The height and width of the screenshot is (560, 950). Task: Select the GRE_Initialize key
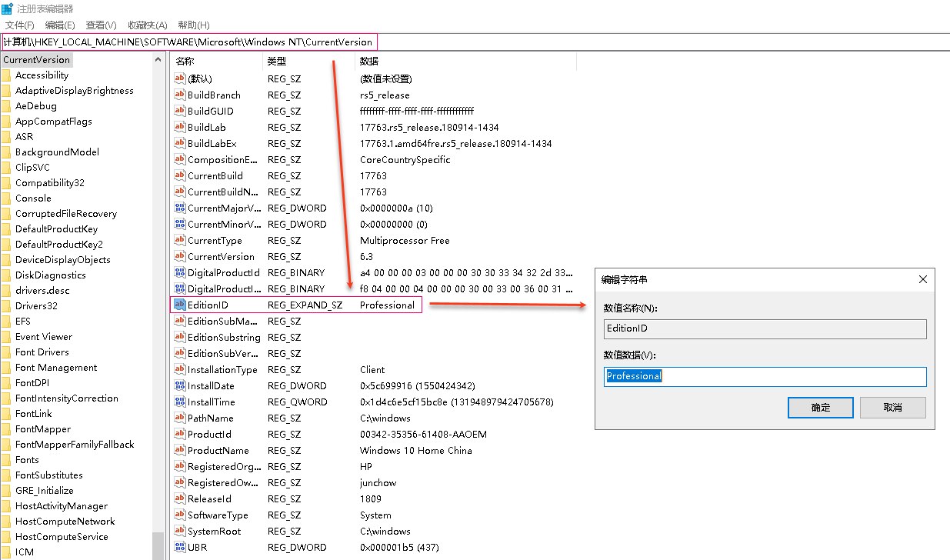45,491
